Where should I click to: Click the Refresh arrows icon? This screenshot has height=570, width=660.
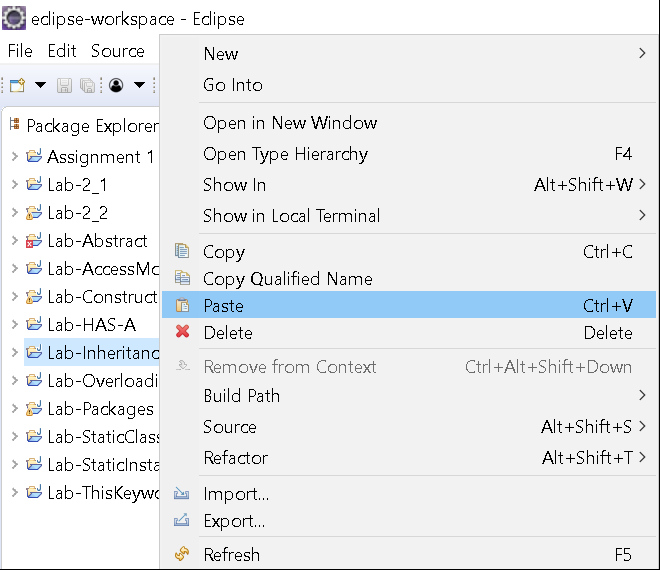tap(182, 554)
